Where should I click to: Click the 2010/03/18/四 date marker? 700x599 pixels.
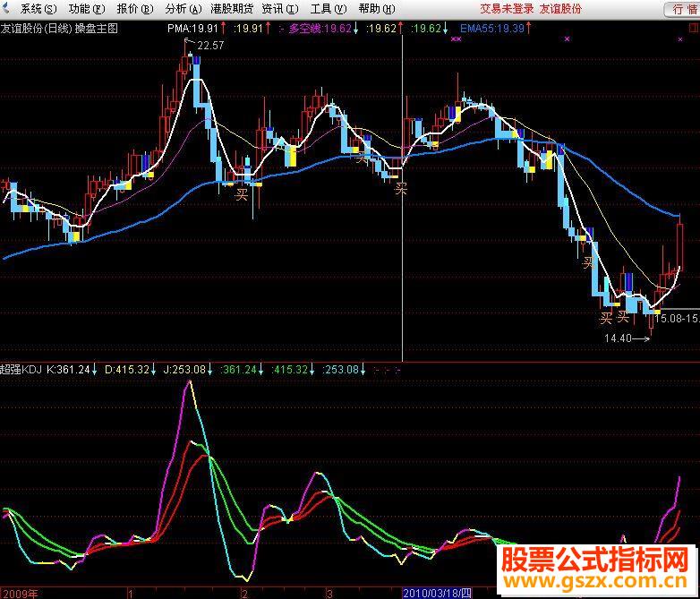coord(437,594)
